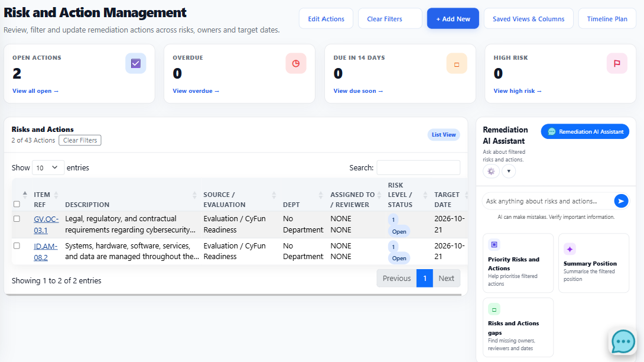Check the GV.OC-03.1 row checkbox
The height and width of the screenshot is (362, 644).
[17, 219]
